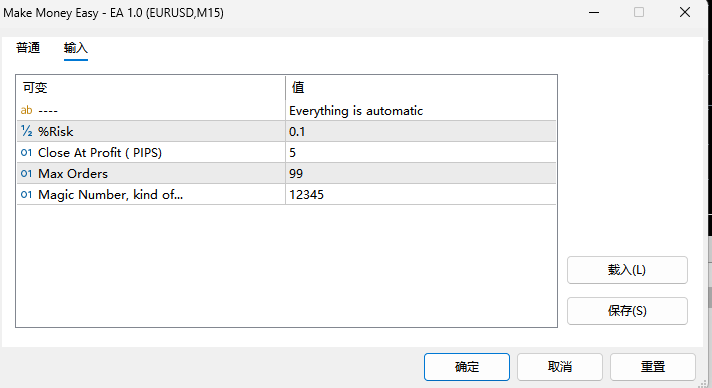Screen dimensions: 712x388
Task: Save settings with 保存(S) button
Action: [627, 311]
